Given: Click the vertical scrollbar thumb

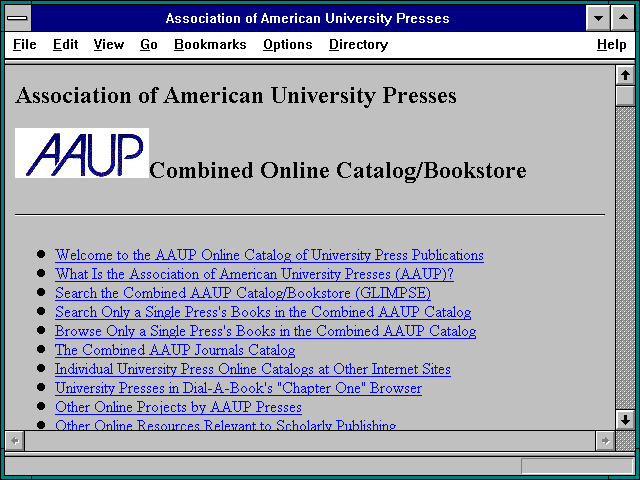Looking at the screenshot, I should tap(625, 96).
